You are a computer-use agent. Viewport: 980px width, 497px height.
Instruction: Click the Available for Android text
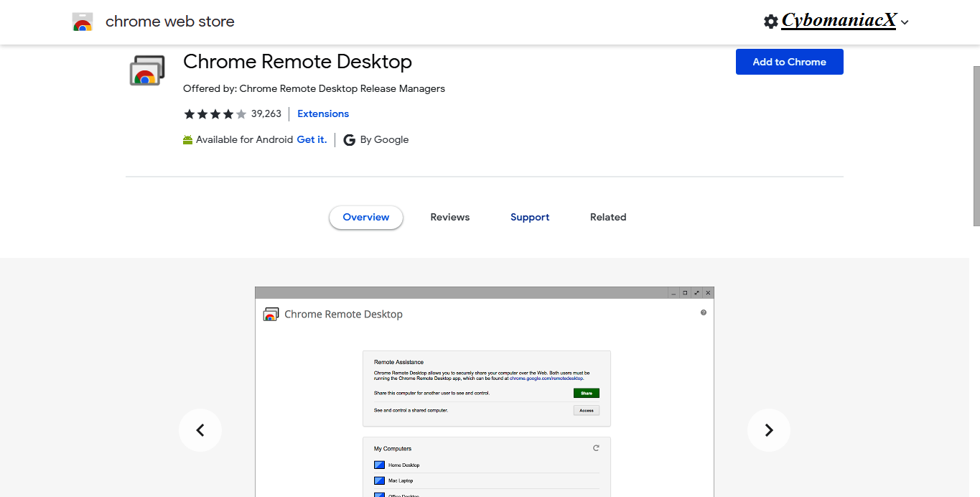click(x=244, y=139)
